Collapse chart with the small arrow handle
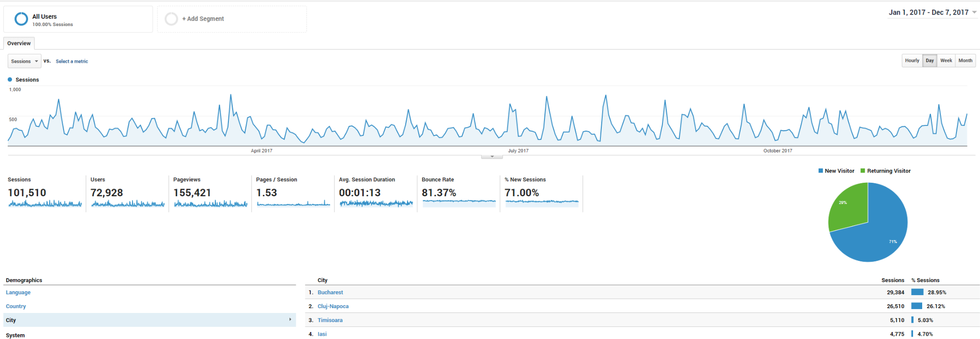The height and width of the screenshot is (339, 980). [x=491, y=157]
